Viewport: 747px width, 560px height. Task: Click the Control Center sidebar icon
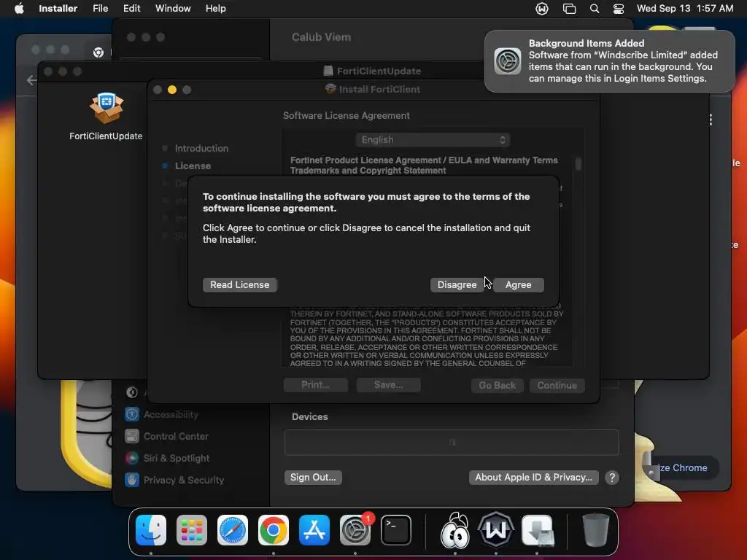pos(132,436)
